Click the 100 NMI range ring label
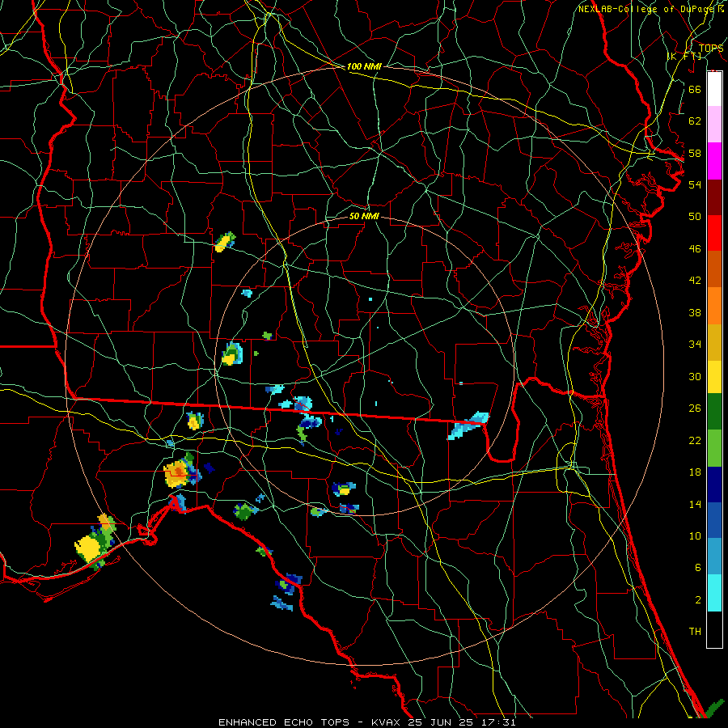The height and width of the screenshot is (728, 728). click(x=364, y=66)
